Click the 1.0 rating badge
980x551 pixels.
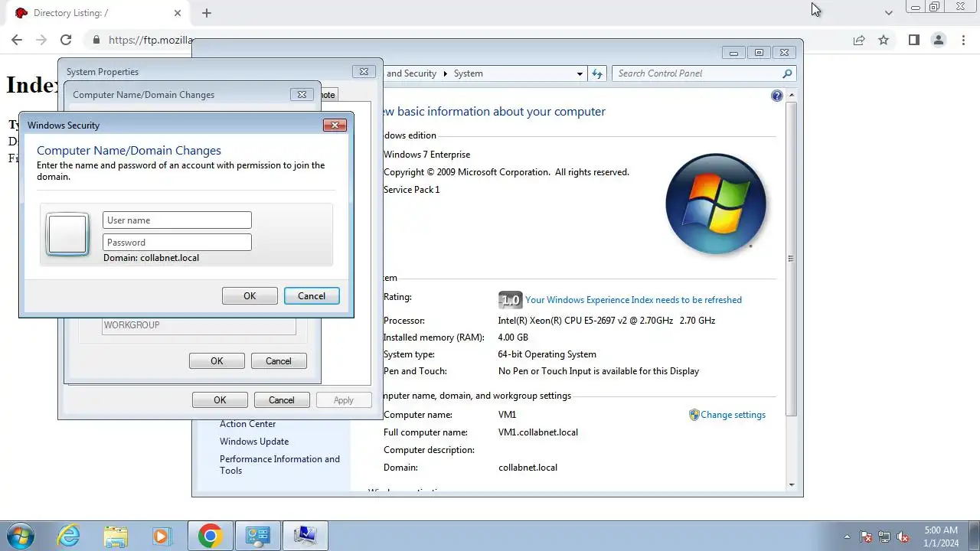pos(510,300)
